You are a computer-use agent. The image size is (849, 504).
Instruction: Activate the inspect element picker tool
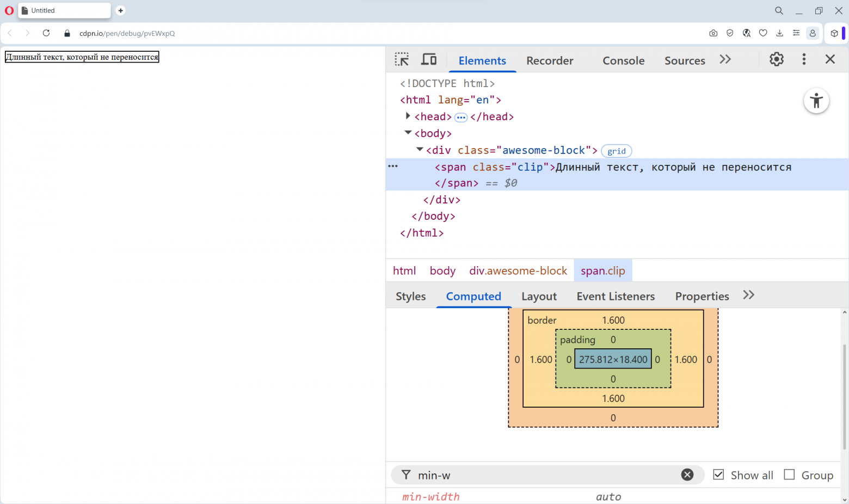click(402, 59)
